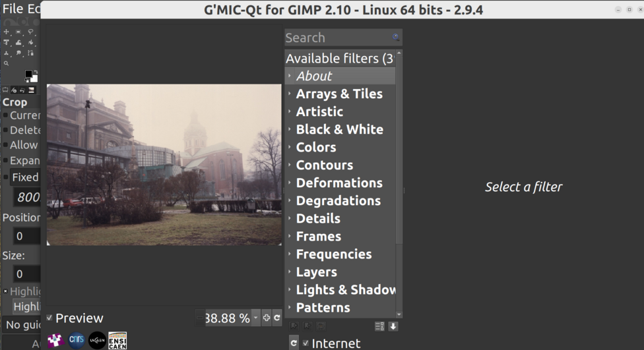644x350 pixels.
Task: Expand the Black & White category arrow
Action: (x=290, y=129)
